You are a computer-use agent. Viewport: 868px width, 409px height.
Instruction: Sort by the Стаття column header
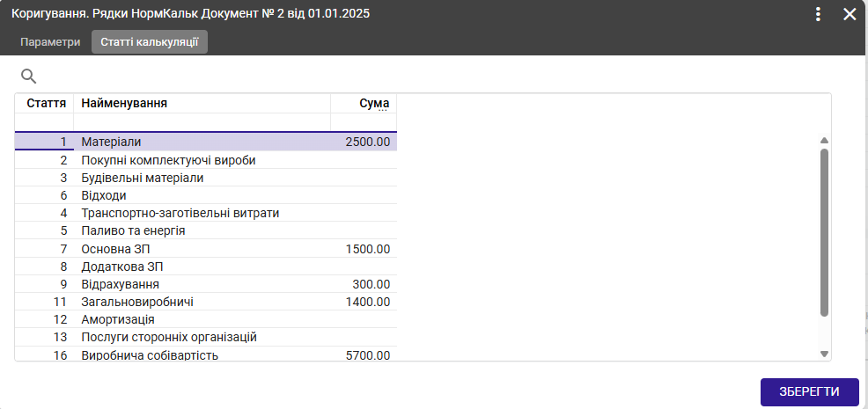point(46,104)
